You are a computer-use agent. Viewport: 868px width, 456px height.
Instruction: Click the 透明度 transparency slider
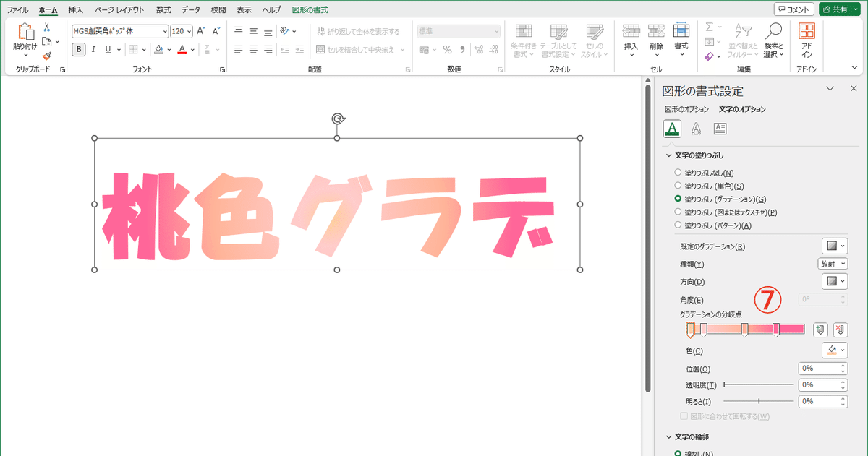(758, 385)
